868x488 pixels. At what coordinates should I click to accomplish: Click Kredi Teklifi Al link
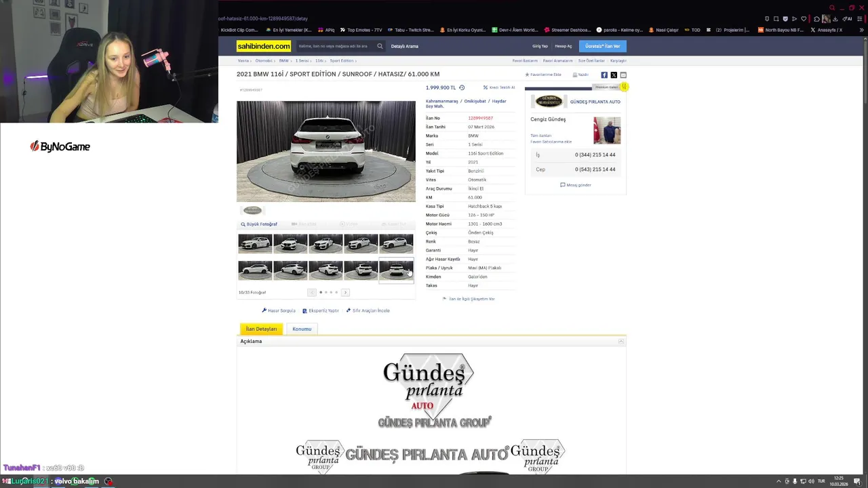pyautogui.click(x=499, y=87)
